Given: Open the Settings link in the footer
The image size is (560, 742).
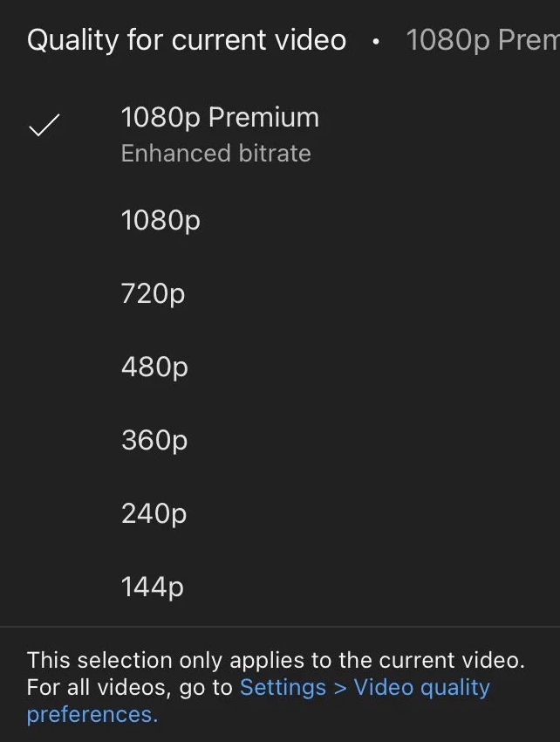Looking at the screenshot, I should click(283, 687).
